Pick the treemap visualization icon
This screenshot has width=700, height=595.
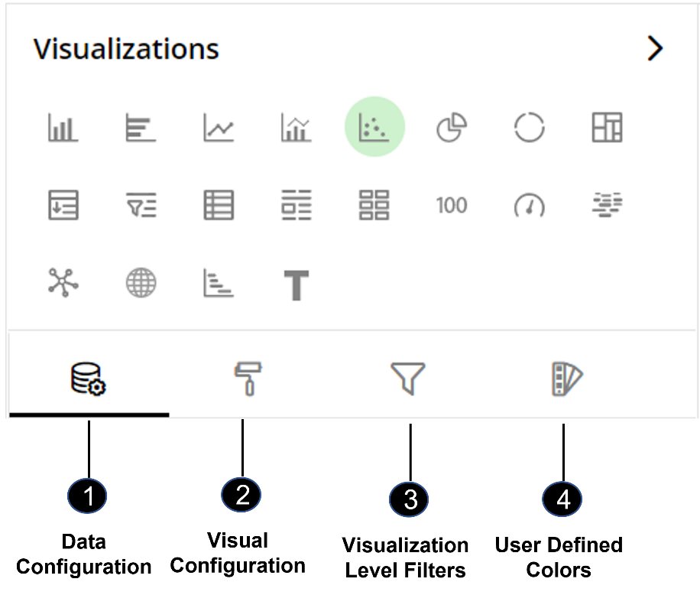(x=607, y=128)
